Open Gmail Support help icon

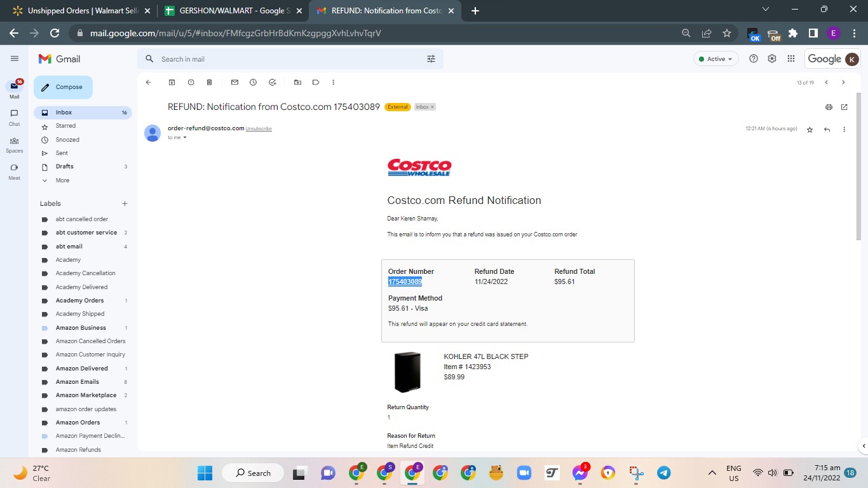point(754,58)
